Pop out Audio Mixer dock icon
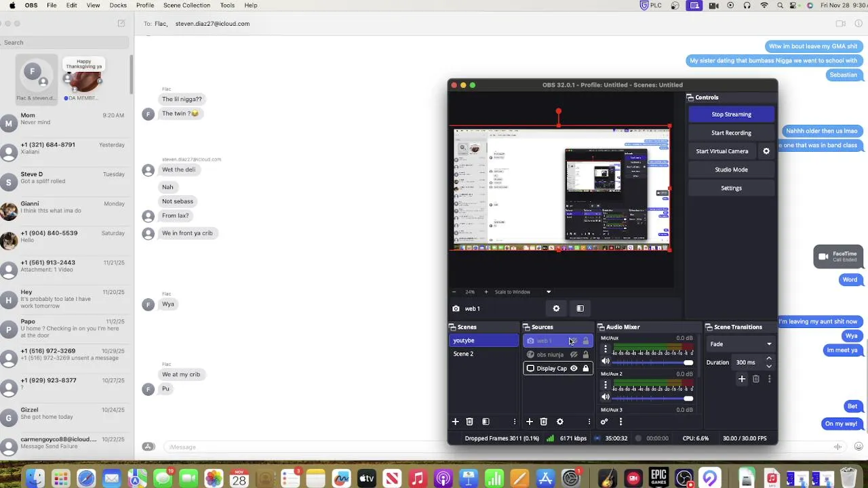The width and height of the screenshot is (868, 488). (x=601, y=327)
